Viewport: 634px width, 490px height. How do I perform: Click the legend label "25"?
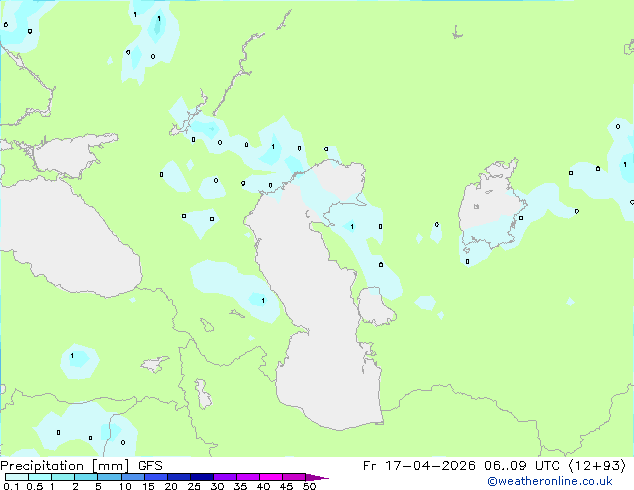pos(194,486)
